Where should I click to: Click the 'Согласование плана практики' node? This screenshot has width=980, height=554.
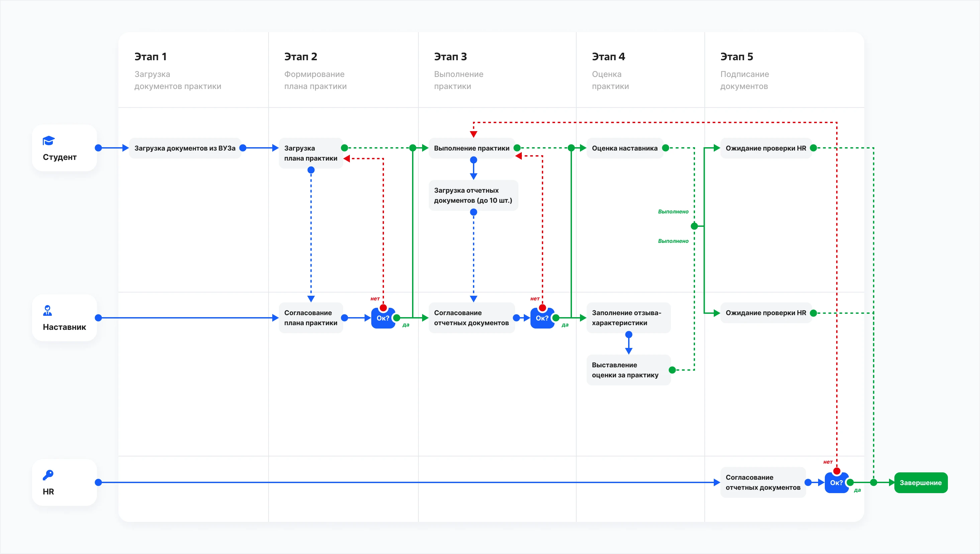click(x=311, y=318)
